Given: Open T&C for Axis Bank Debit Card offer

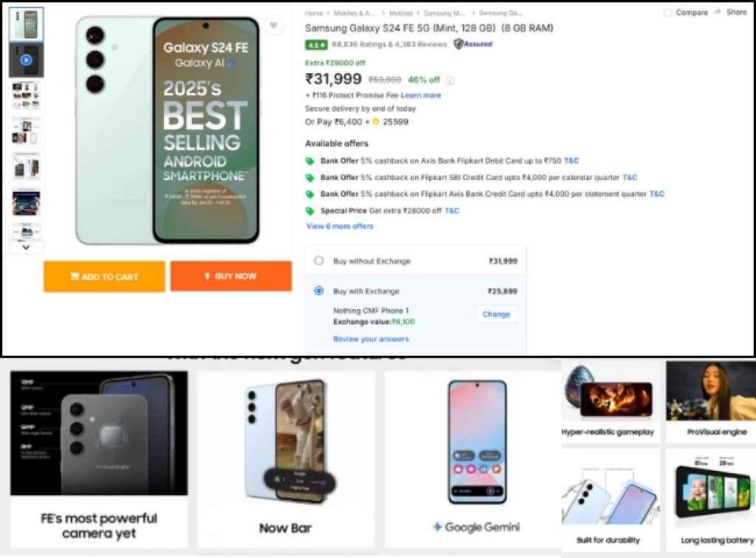Looking at the screenshot, I should coord(571,160).
